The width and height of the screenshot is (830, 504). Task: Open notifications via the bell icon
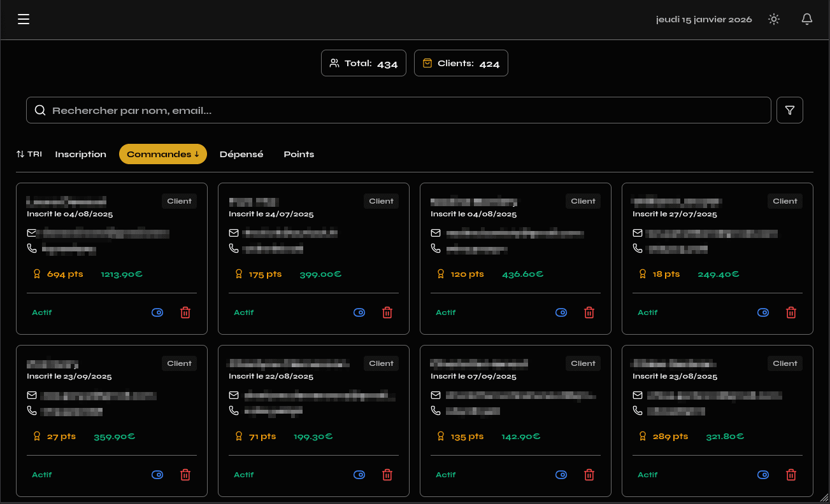click(x=807, y=19)
